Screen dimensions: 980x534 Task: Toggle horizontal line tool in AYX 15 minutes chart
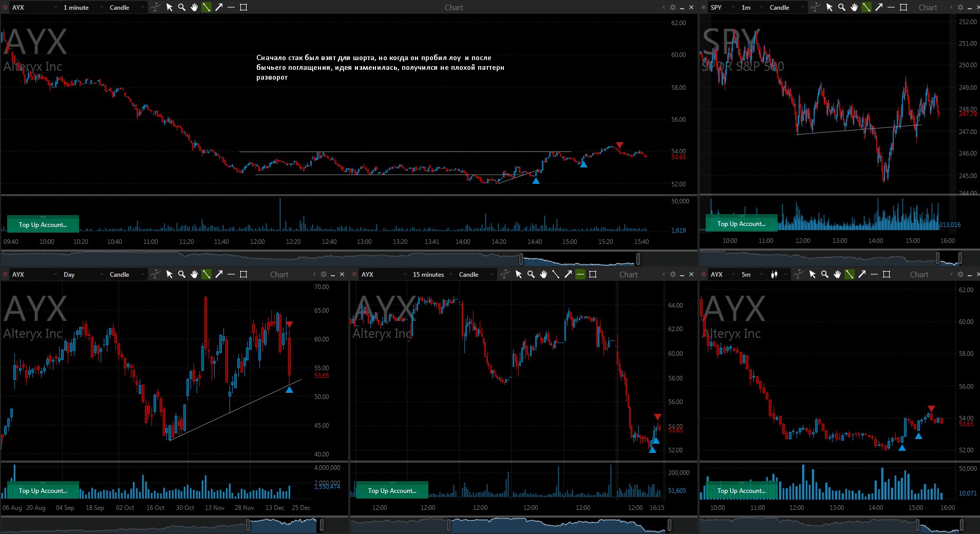pos(580,274)
